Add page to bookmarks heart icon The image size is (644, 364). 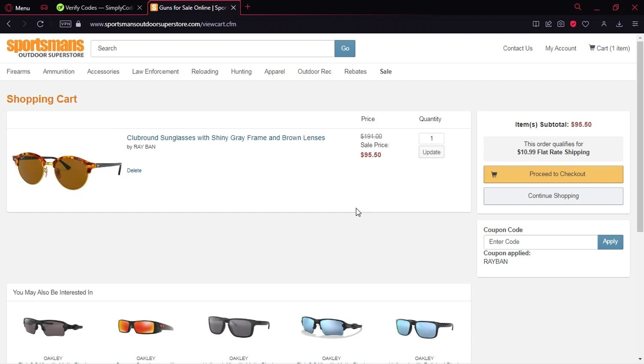pos(585,24)
